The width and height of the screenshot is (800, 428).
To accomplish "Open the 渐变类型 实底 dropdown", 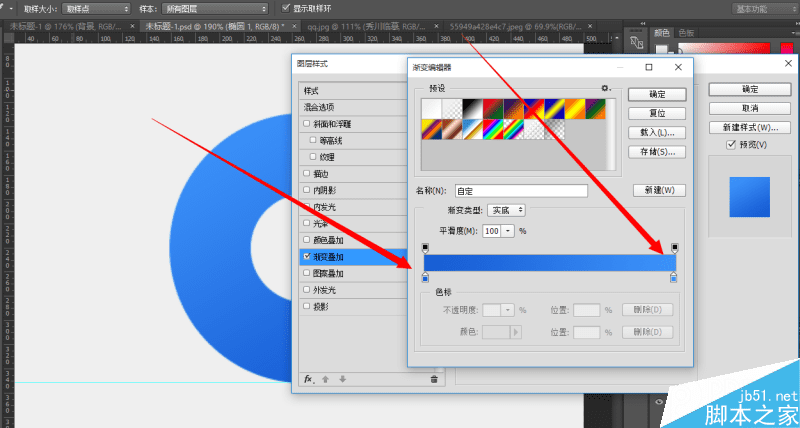I will click(x=506, y=210).
